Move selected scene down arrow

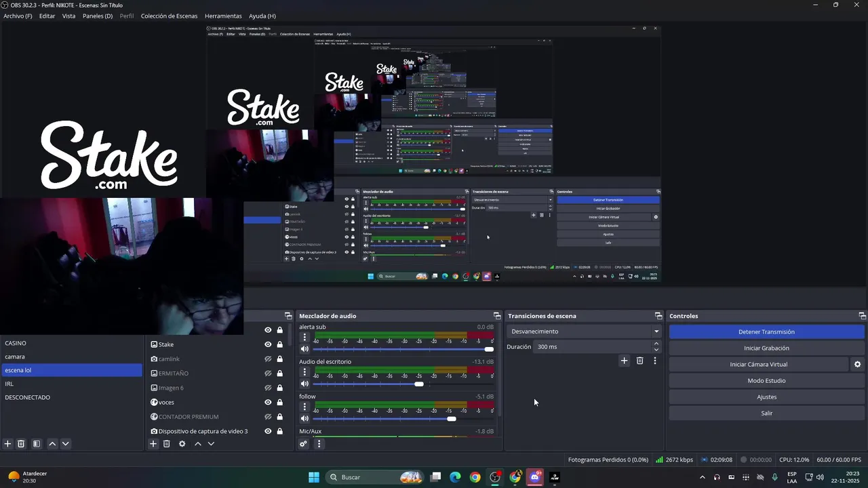[65, 444]
